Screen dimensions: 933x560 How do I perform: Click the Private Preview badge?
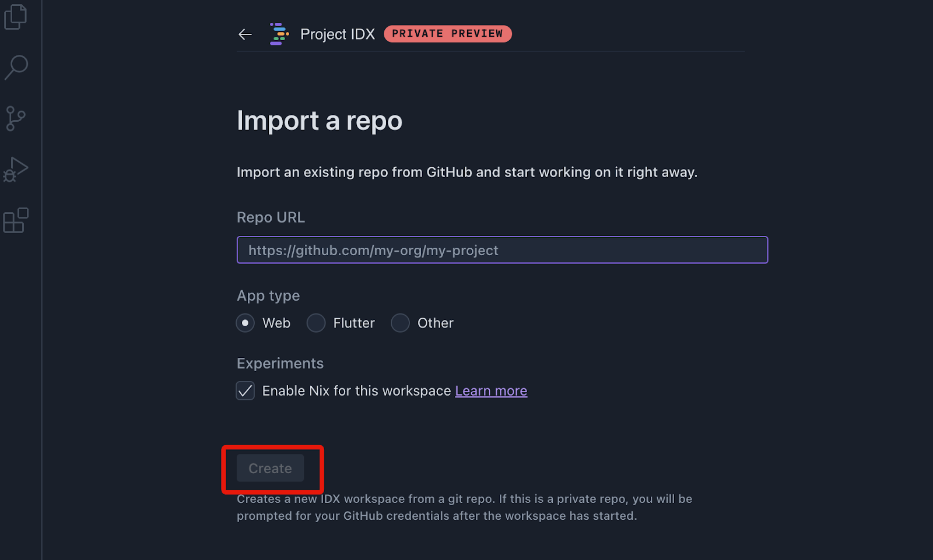[447, 34]
